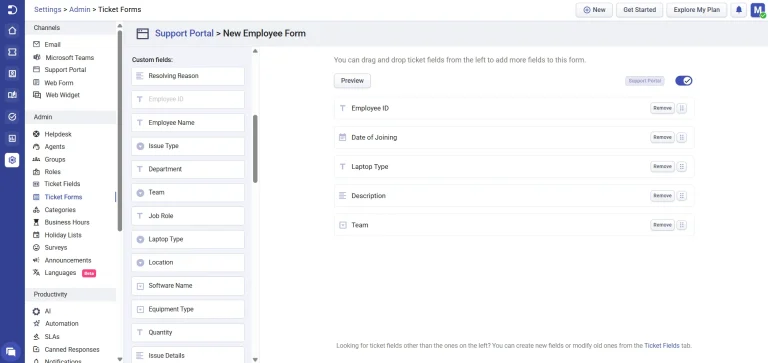
Task: Click the custom fields list scrollbar
Action: (255, 149)
